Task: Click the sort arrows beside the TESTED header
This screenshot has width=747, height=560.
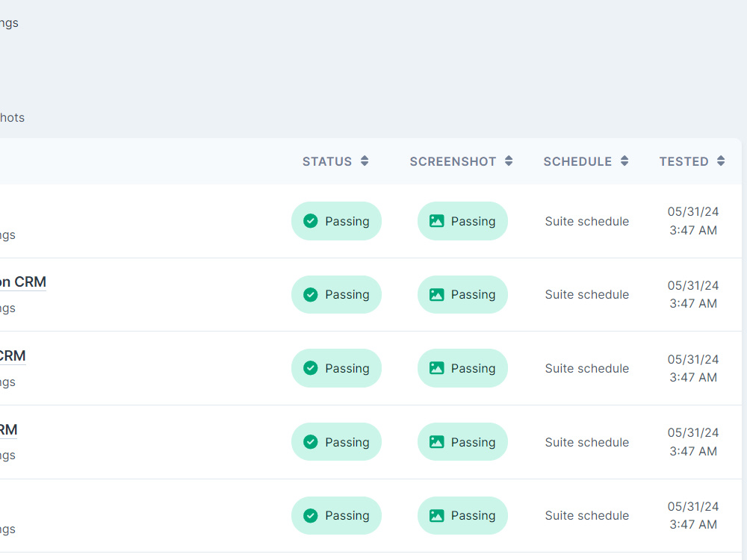Action: click(720, 161)
